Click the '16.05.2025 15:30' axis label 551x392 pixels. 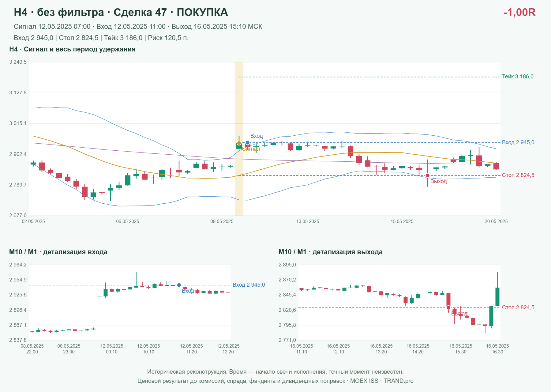tap(461, 349)
